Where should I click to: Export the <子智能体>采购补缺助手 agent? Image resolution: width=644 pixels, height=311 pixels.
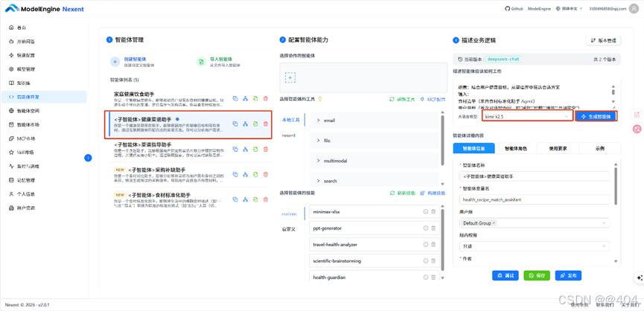pos(255,174)
